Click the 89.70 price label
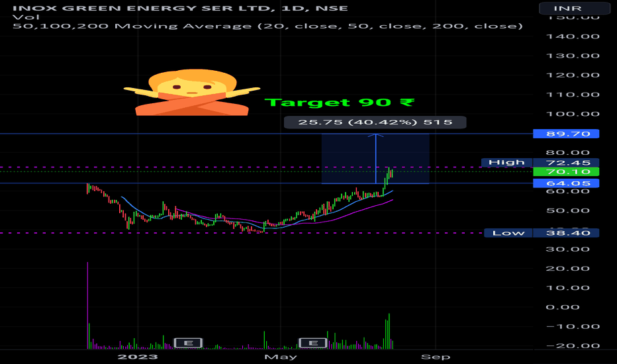 (566, 134)
